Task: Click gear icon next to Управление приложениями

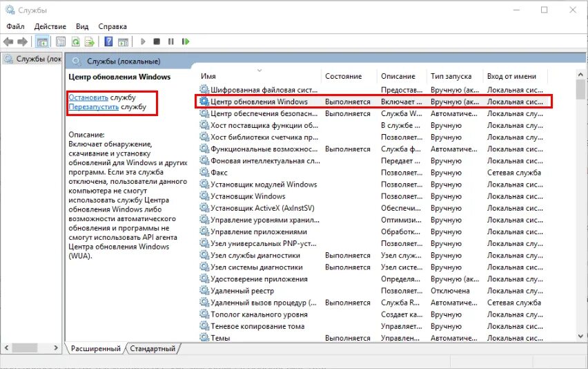Action: (204, 231)
